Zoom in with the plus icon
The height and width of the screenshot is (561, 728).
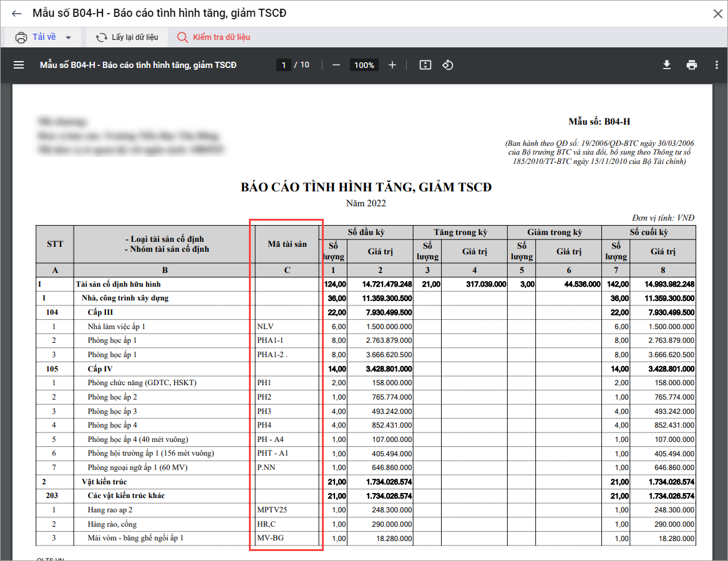click(392, 65)
